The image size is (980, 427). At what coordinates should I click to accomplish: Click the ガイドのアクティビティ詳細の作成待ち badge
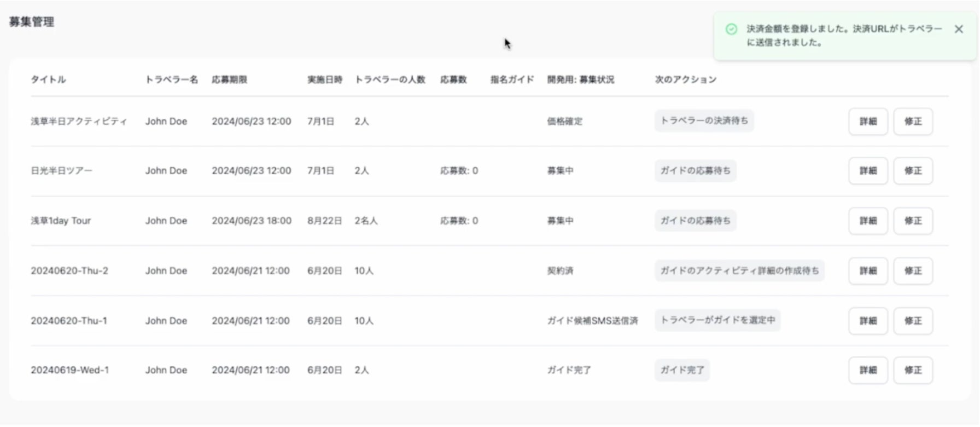(739, 270)
